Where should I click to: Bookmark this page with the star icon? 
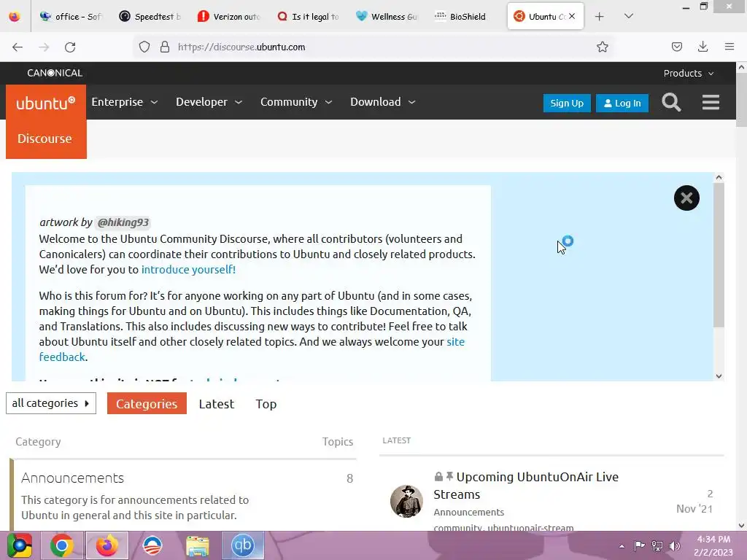[602, 47]
